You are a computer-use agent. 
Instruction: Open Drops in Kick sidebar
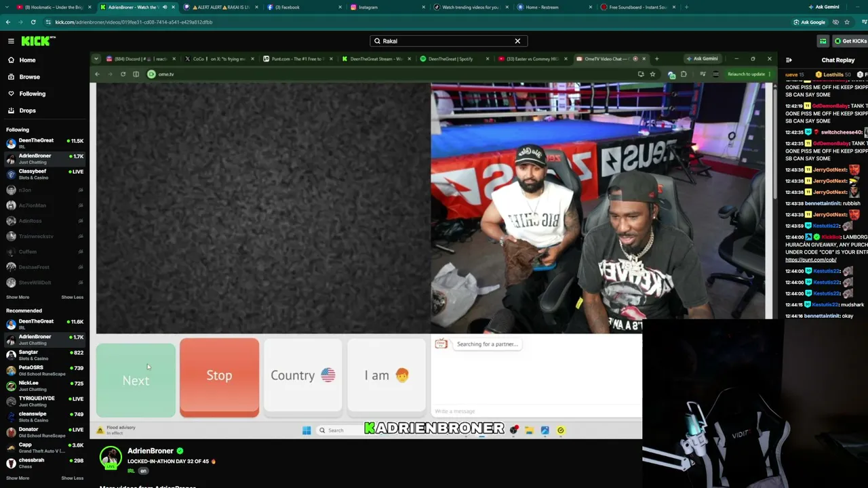27,110
